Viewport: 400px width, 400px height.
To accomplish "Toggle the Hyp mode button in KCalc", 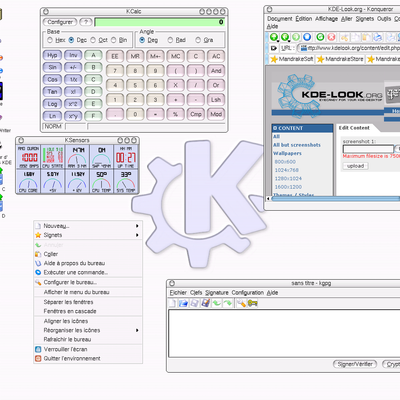I will coord(52,55).
